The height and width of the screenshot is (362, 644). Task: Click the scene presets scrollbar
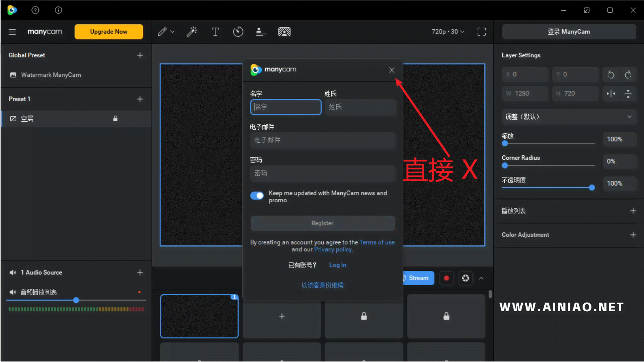click(x=490, y=294)
